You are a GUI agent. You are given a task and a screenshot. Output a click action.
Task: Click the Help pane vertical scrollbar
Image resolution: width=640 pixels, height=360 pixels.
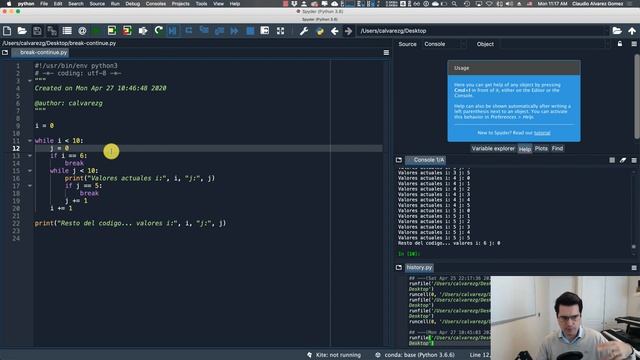click(637, 97)
